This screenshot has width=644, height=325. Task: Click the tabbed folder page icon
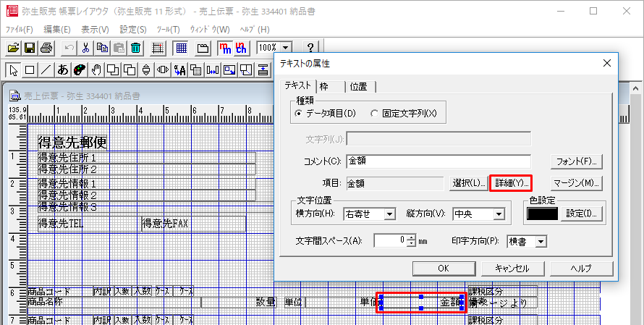(x=203, y=48)
